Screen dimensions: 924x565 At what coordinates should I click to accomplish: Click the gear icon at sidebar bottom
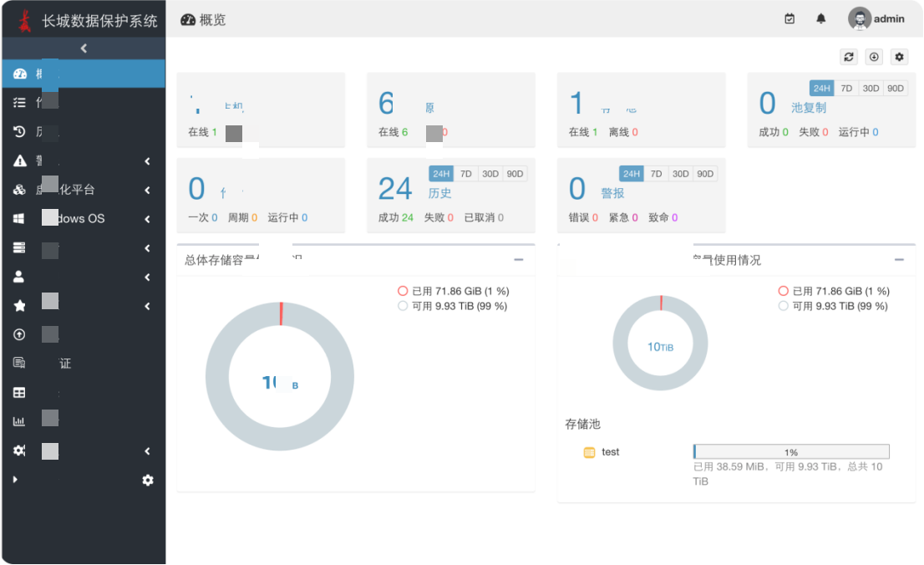[148, 480]
